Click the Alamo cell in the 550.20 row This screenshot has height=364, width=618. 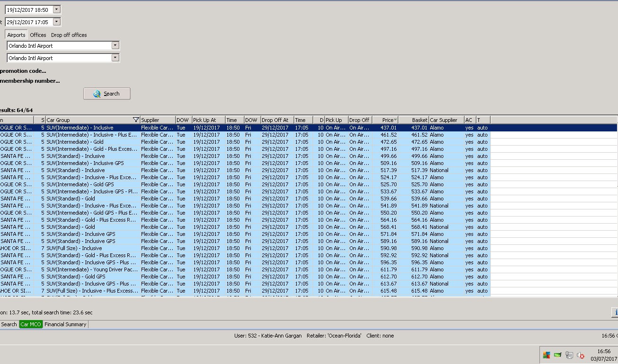[446, 213]
